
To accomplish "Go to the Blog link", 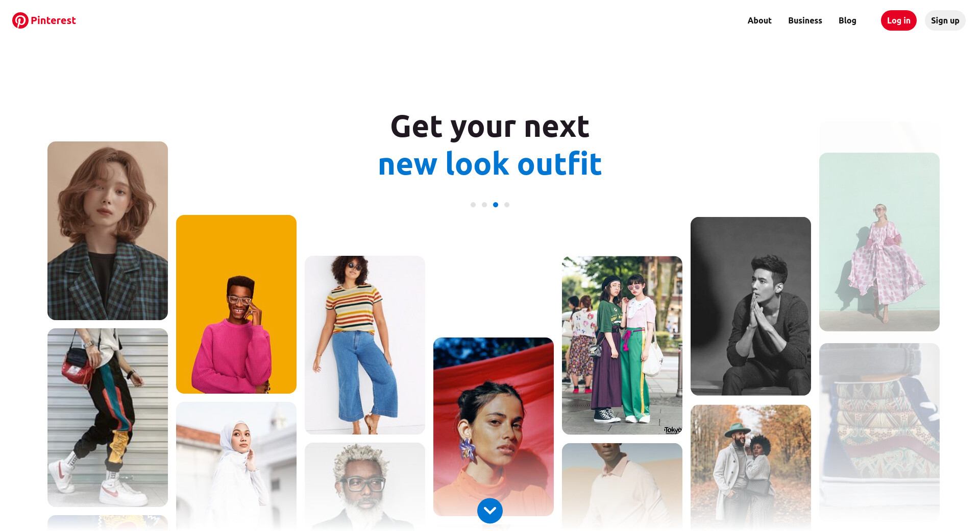I will (847, 20).
